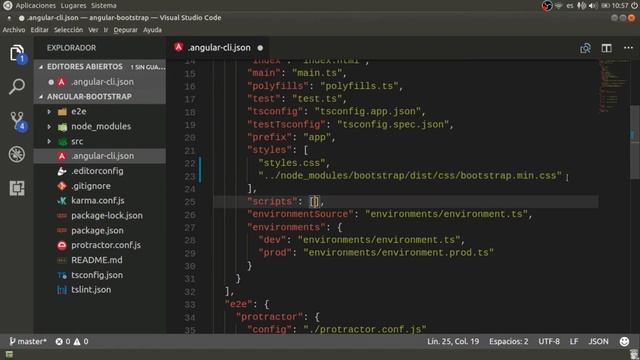This screenshot has width=640, height=360.
Task: Click the code minimap preview
Action: pyautogui.click(x=613, y=86)
